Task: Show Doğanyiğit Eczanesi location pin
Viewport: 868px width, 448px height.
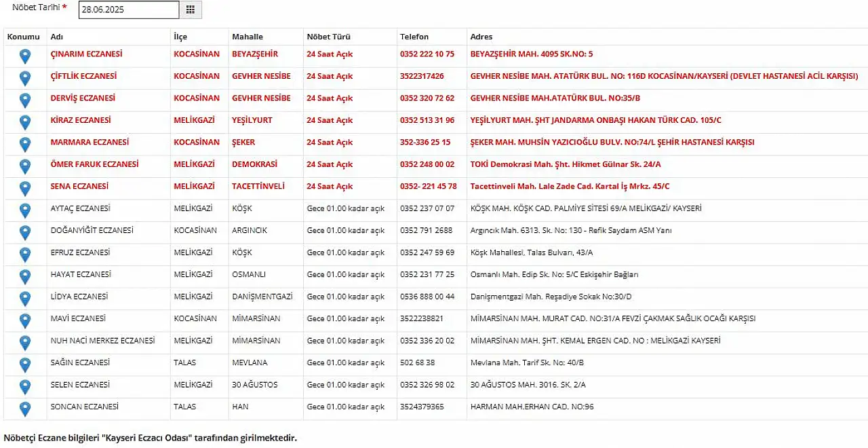Action: tap(25, 233)
